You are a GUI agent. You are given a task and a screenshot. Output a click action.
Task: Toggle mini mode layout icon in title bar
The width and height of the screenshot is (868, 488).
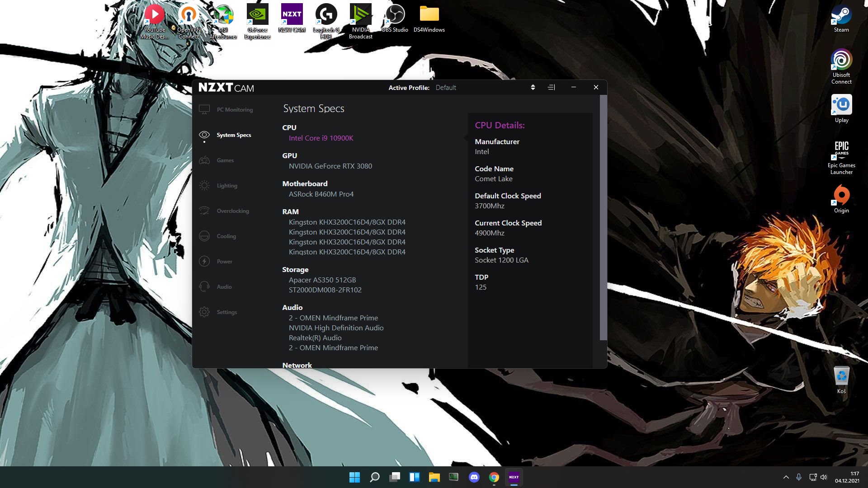[x=551, y=88]
